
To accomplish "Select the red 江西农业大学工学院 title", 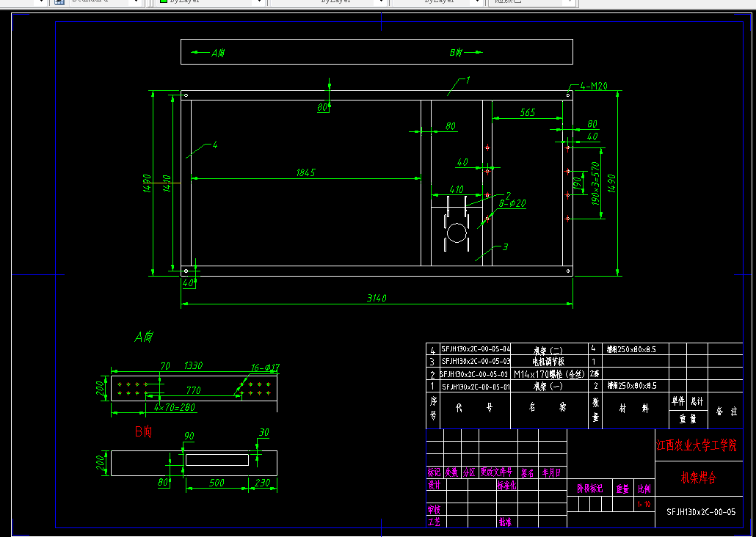I will click(x=697, y=445).
